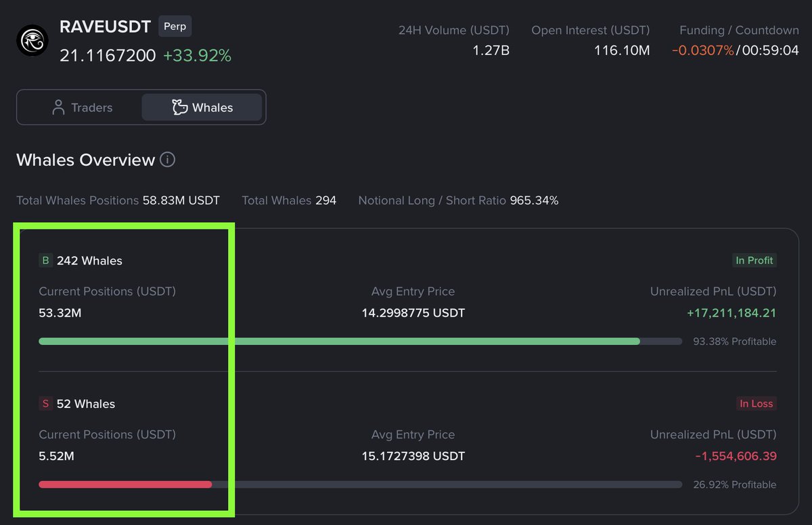812x525 pixels.
Task: Click the Open Interest value 116.10M
Action: pos(621,49)
